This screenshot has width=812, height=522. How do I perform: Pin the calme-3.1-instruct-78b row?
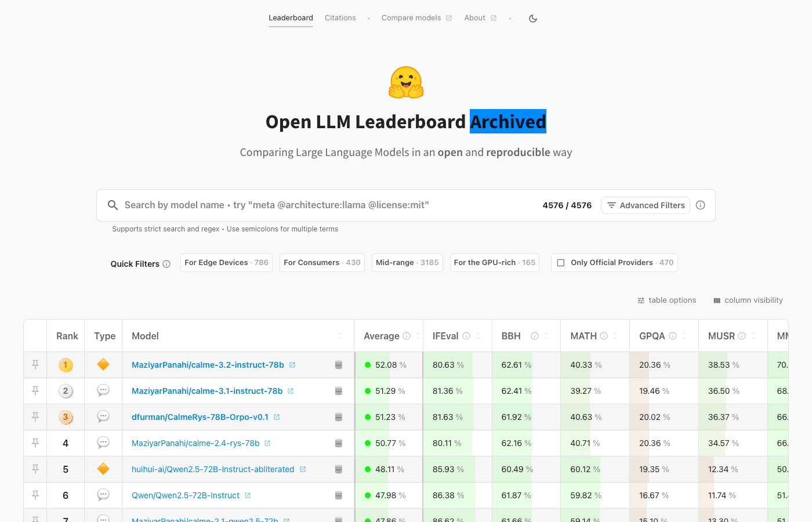pyautogui.click(x=35, y=391)
